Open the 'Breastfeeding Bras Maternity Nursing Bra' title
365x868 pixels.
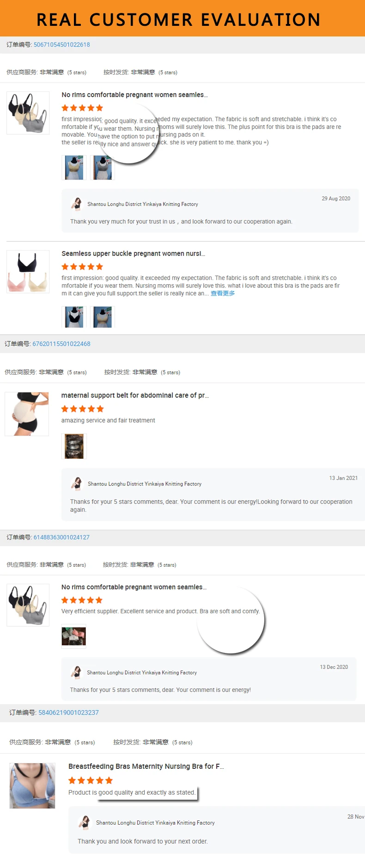(146, 766)
